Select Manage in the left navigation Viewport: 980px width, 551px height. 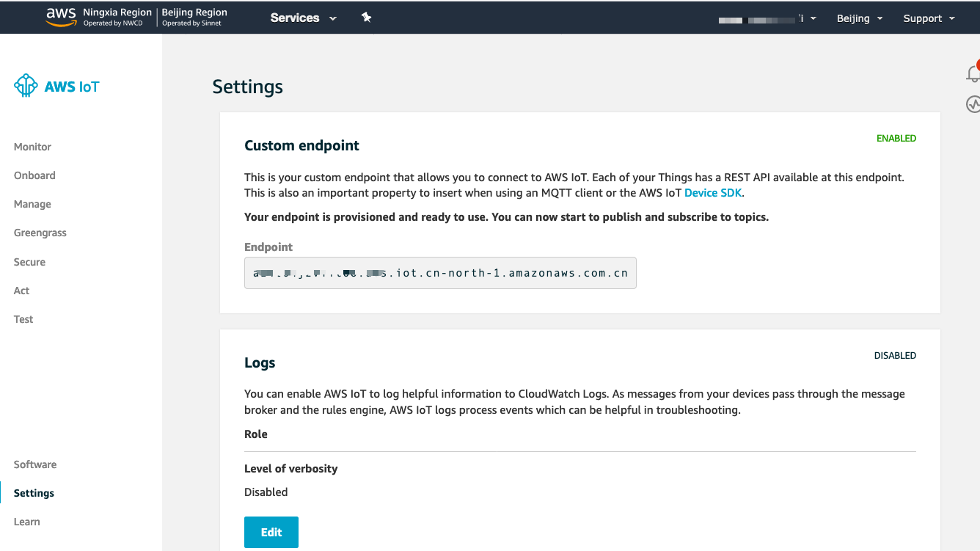click(32, 204)
